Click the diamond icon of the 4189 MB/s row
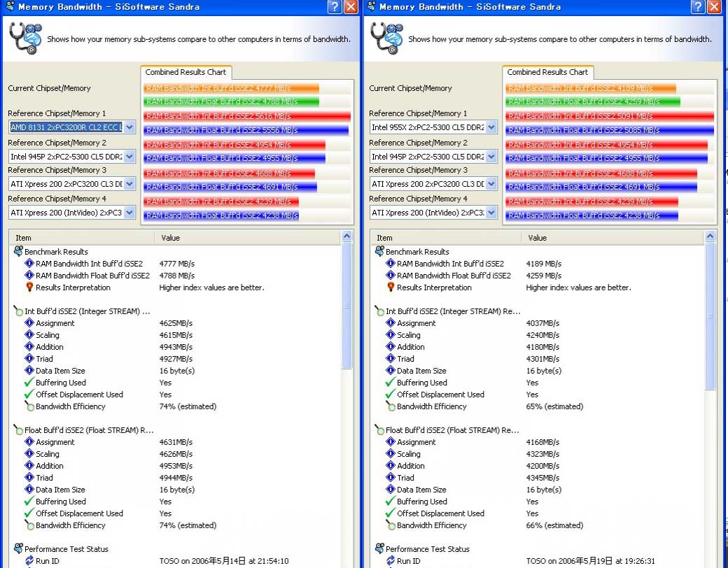The width and height of the screenshot is (728, 568). (x=391, y=264)
